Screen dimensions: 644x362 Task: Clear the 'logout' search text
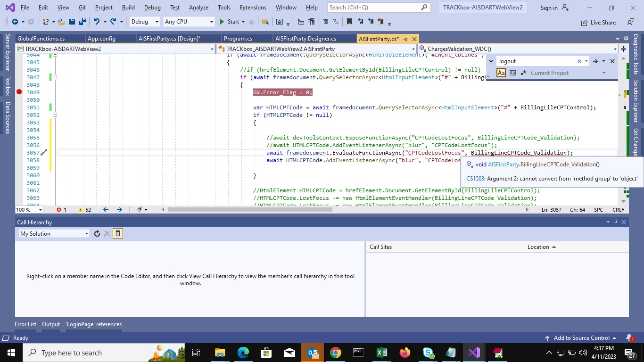579,61
